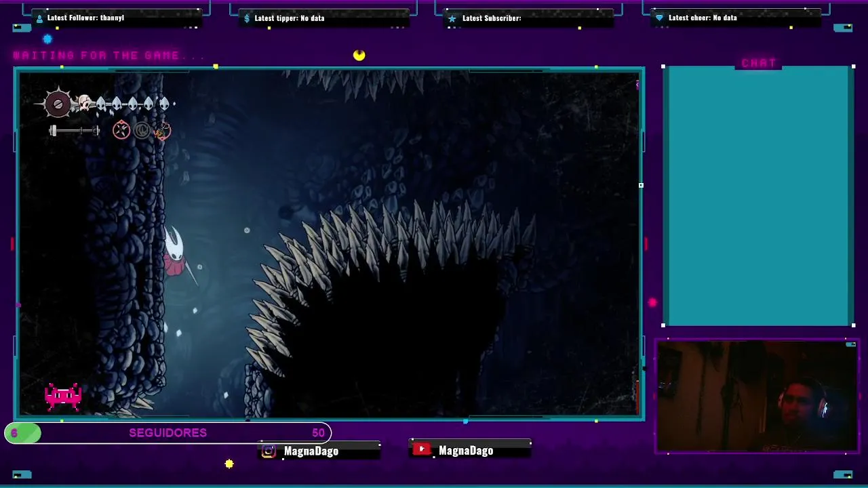Click the Latest cheer diamond icon
This screenshot has width=868, height=488.
(x=659, y=18)
